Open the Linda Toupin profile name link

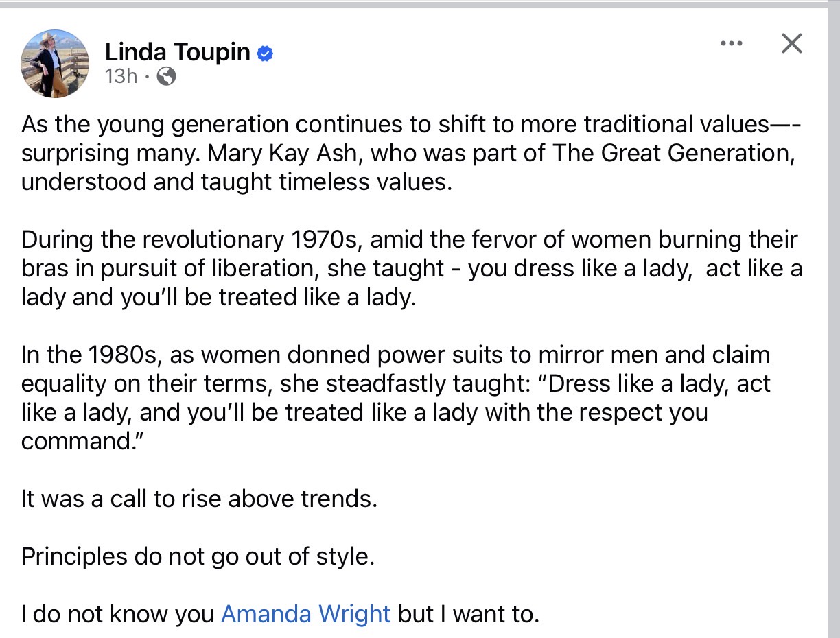click(177, 52)
